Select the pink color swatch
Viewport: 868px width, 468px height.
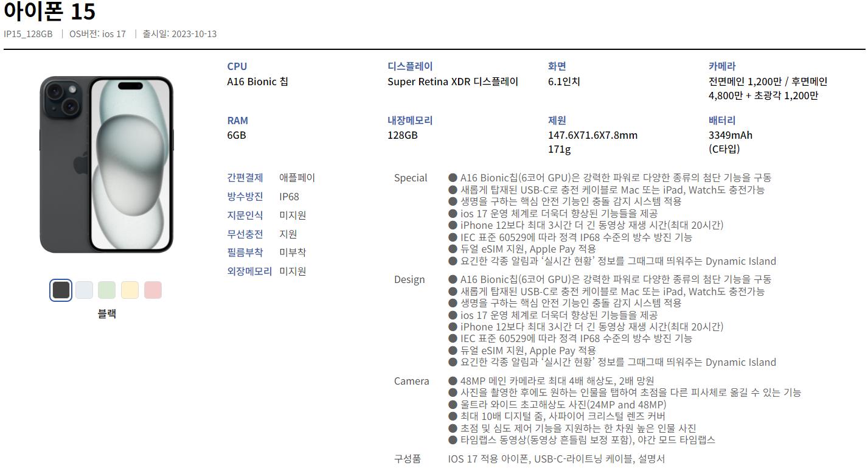click(153, 290)
